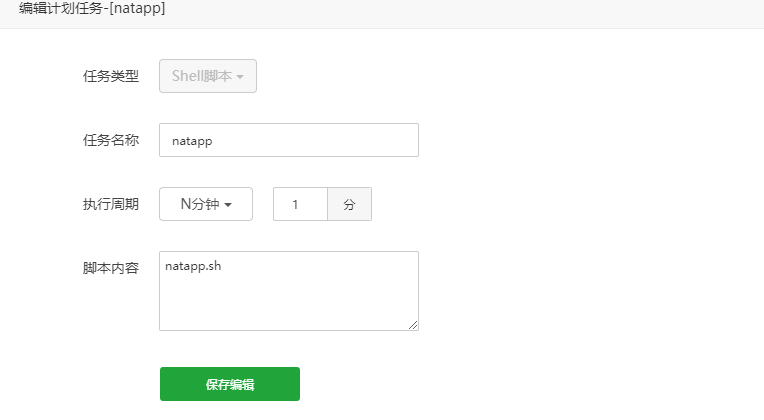This screenshot has height=420, width=764.
Task: Click the 分 unit addon box
Action: pos(349,204)
